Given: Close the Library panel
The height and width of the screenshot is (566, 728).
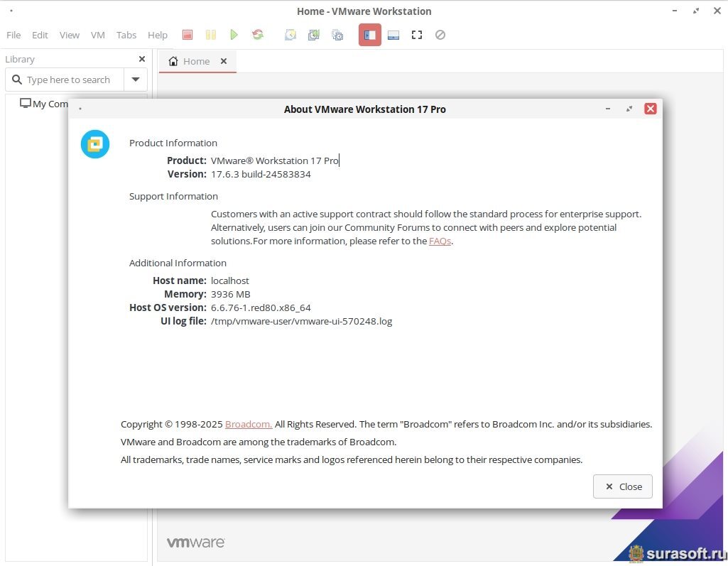Looking at the screenshot, I should (142, 59).
